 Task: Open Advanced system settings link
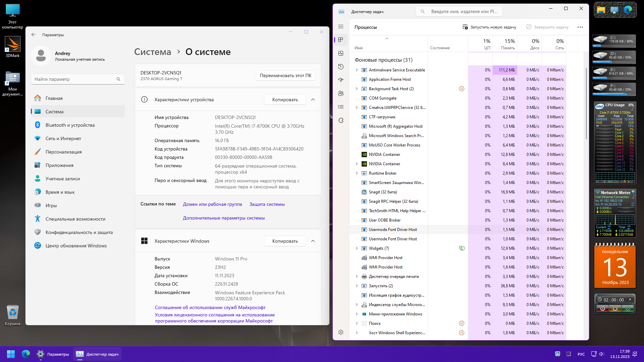pyautogui.click(x=224, y=218)
